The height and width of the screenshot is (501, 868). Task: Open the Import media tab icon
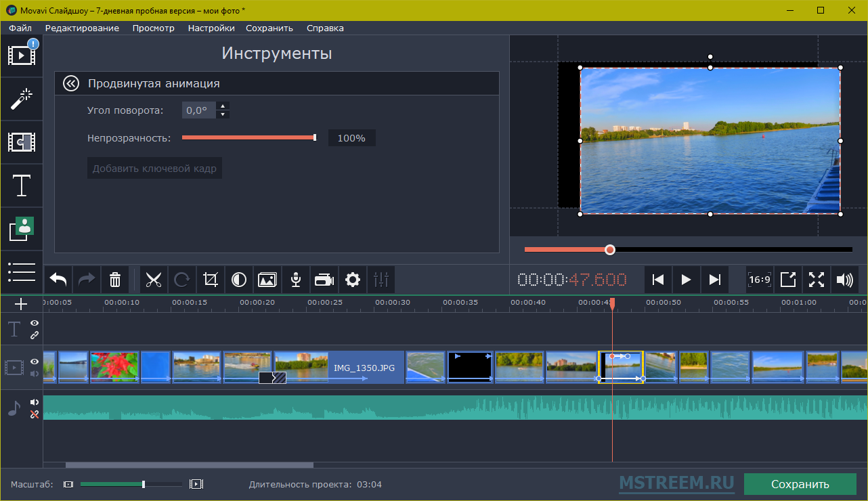(22, 56)
